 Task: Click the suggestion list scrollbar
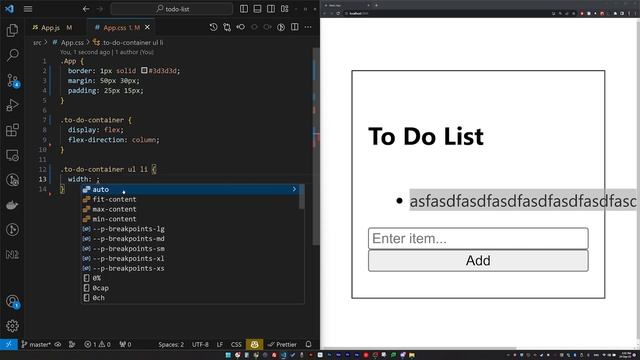point(302,197)
